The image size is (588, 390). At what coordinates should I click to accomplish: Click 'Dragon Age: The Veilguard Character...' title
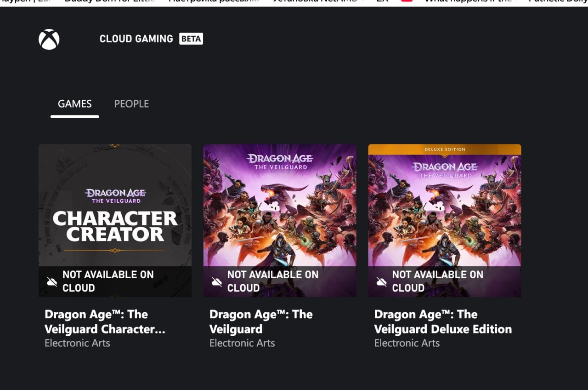(x=105, y=322)
